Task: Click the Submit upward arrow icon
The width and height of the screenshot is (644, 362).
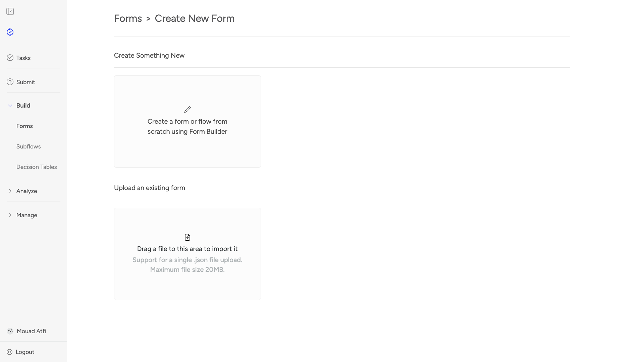Action: [10, 82]
